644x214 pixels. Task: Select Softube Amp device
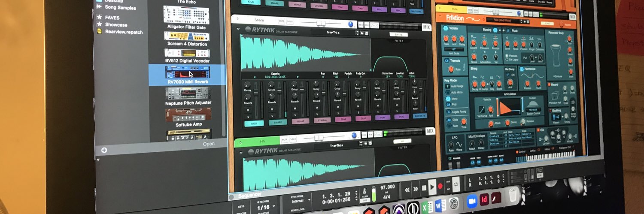click(x=188, y=117)
